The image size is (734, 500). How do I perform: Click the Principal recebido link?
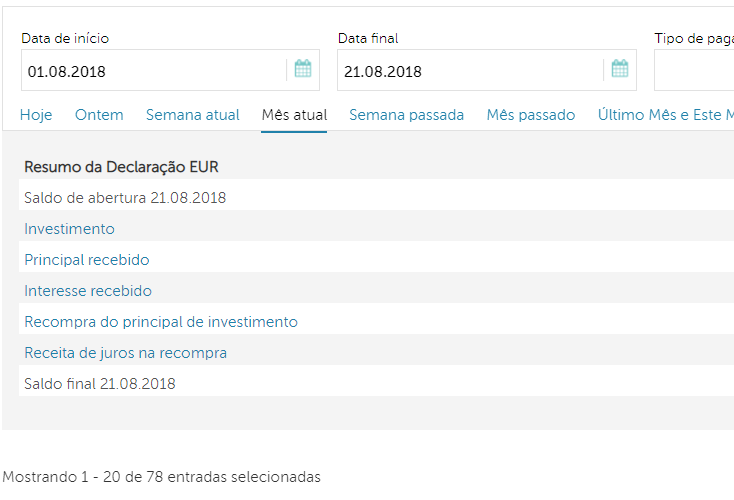[x=87, y=260]
